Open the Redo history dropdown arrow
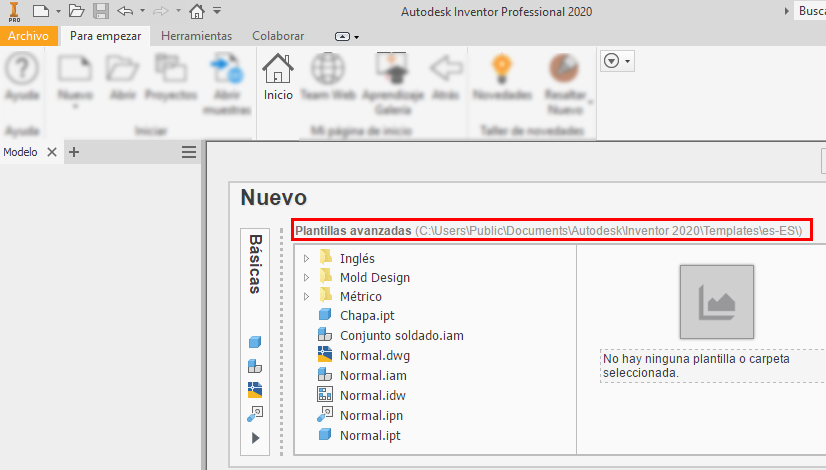Viewport: 826px width, 470px height. click(178, 11)
